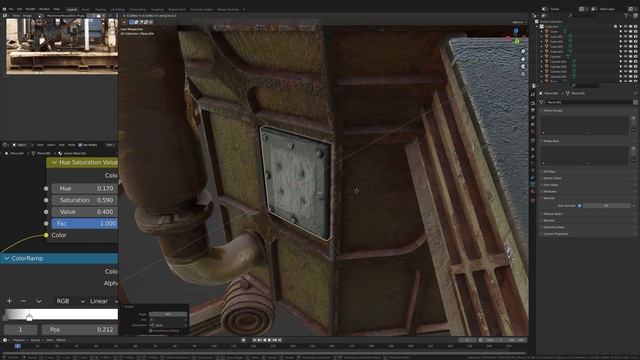Open the RGB color mode dropdown

[x=70, y=301]
